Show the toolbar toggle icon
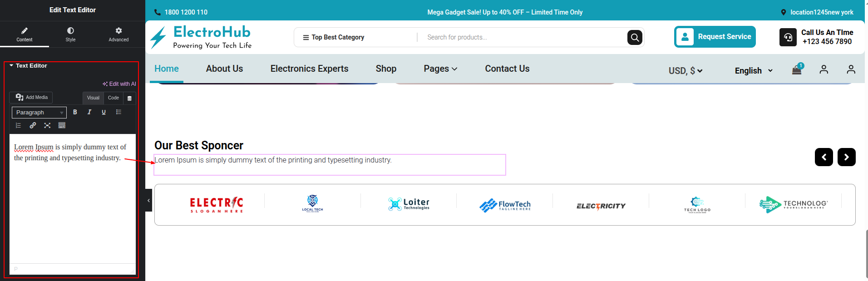 click(x=62, y=125)
